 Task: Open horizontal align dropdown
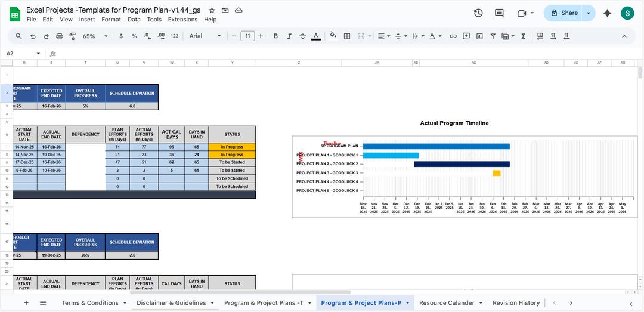coord(384,36)
